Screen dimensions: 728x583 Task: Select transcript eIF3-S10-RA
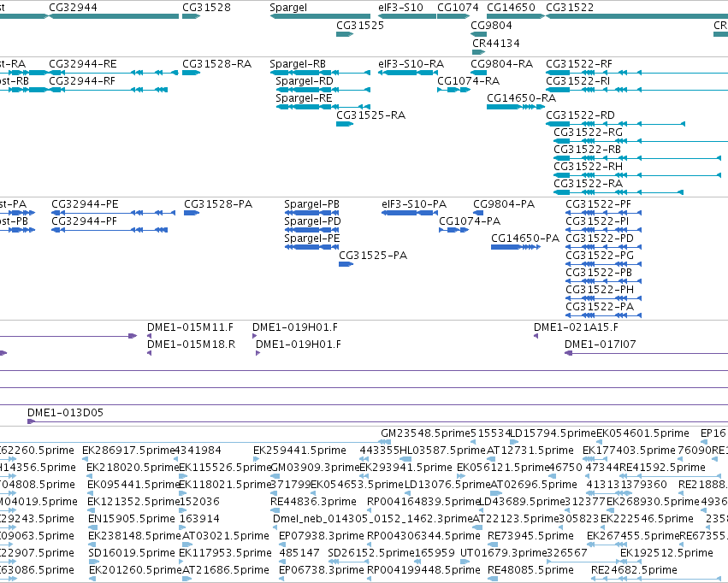tap(411, 63)
